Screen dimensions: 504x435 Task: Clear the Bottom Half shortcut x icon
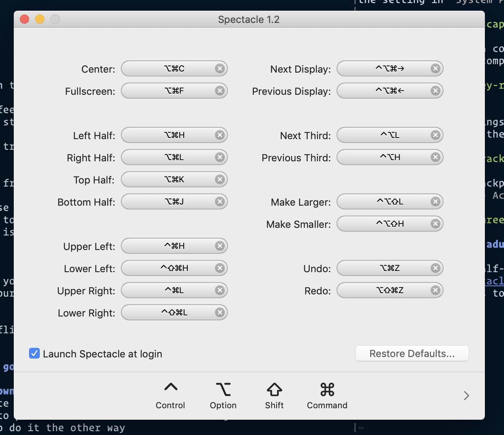click(x=219, y=201)
